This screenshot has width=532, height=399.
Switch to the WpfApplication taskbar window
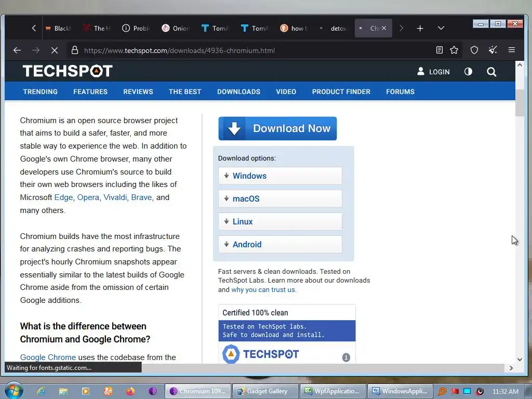click(x=333, y=391)
